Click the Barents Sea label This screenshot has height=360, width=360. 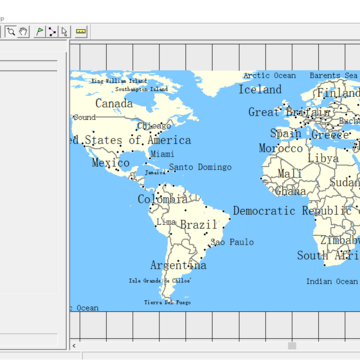click(x=334, y=76)
